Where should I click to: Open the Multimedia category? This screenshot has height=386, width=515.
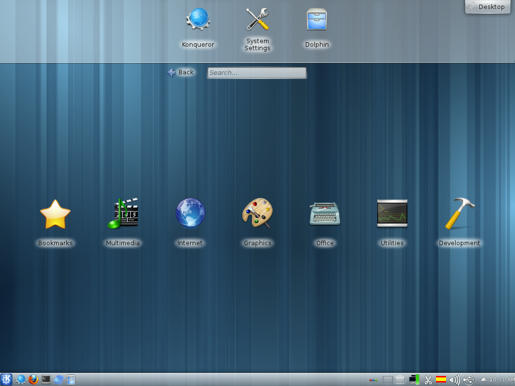click(123, 223)
